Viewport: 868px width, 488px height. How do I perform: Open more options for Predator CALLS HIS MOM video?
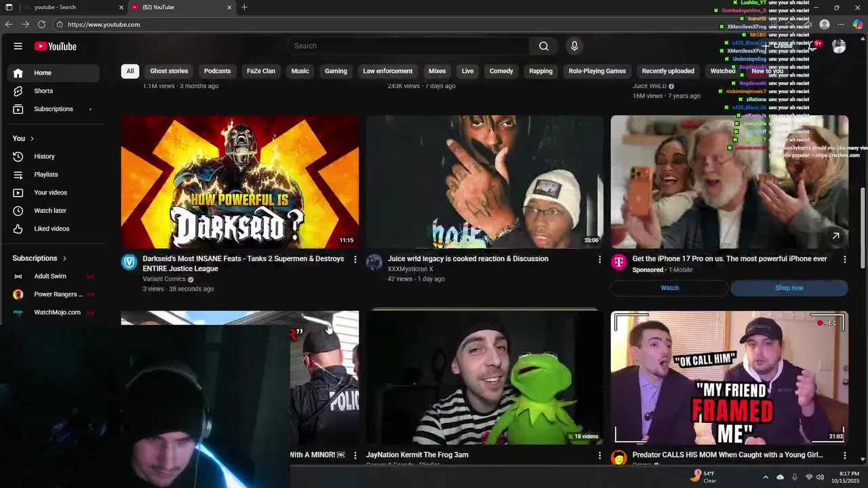(x=844, y=455)
